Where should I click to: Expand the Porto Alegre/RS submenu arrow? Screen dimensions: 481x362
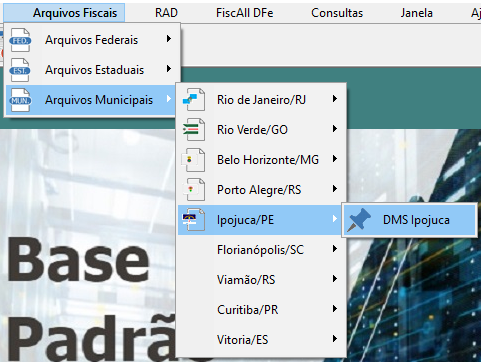tap(335, 189)
